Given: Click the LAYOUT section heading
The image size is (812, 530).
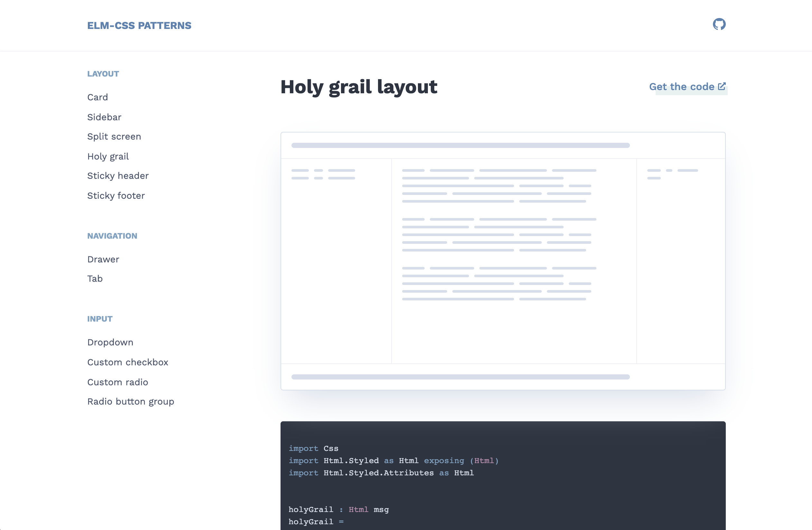Looking at the screenshot, I should tap(103, 74).
